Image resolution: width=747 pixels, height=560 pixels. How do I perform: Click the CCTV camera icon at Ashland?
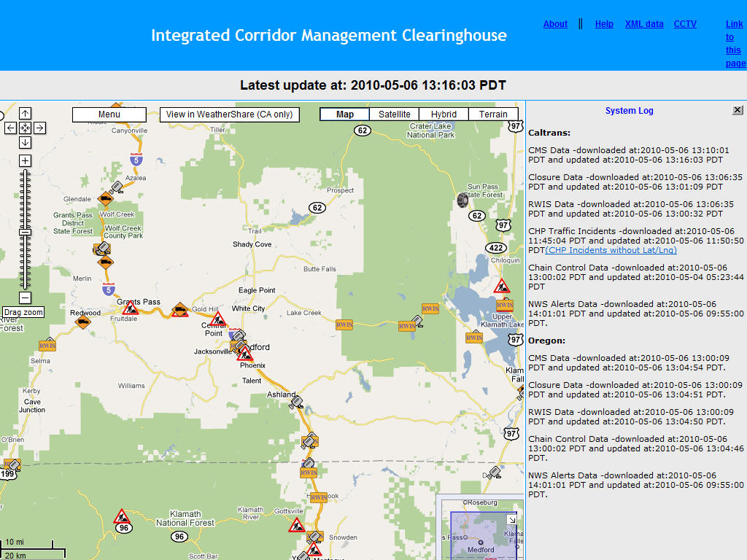[296, 401]
